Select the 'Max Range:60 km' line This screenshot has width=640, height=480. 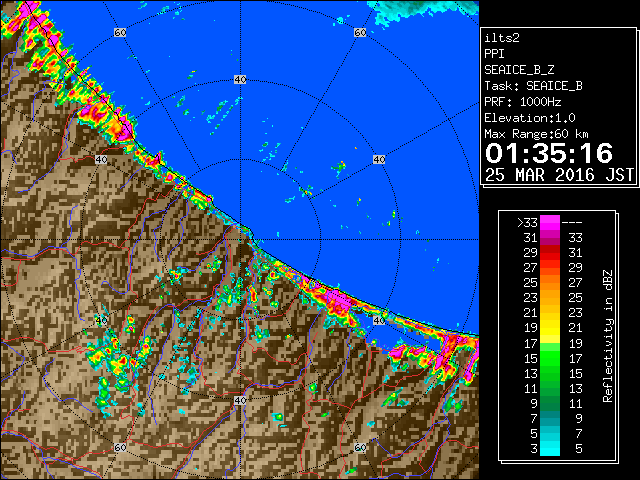[x=536, y=134]
